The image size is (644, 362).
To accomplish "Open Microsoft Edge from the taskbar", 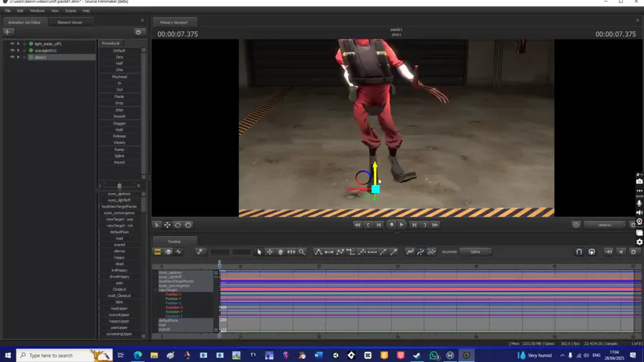I will [137, 356].
